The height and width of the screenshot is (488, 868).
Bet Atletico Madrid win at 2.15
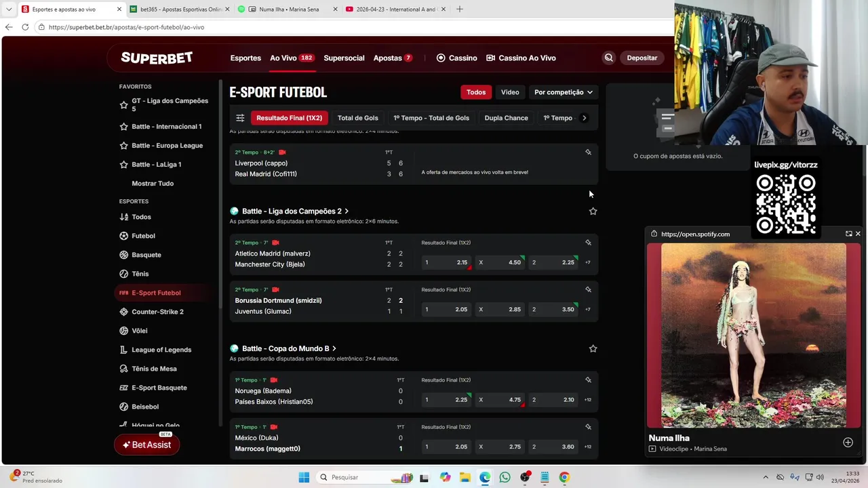click(446, 262)
